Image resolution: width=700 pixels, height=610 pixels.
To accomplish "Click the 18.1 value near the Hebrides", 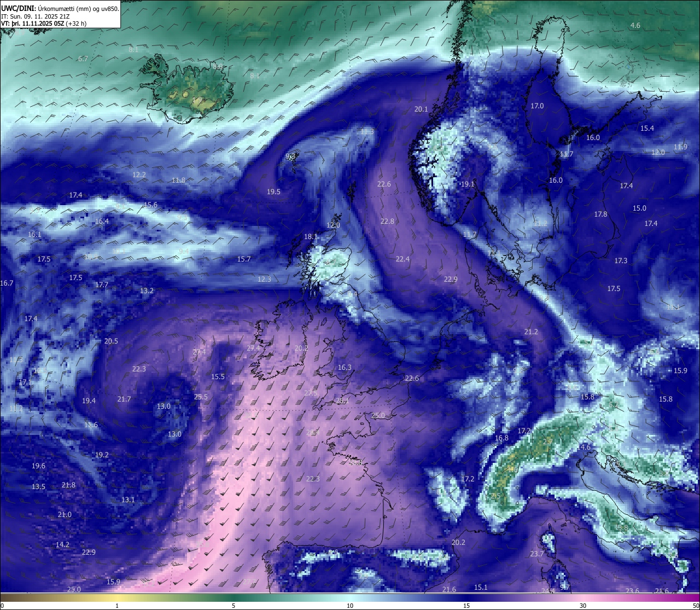I will [311, 236].
